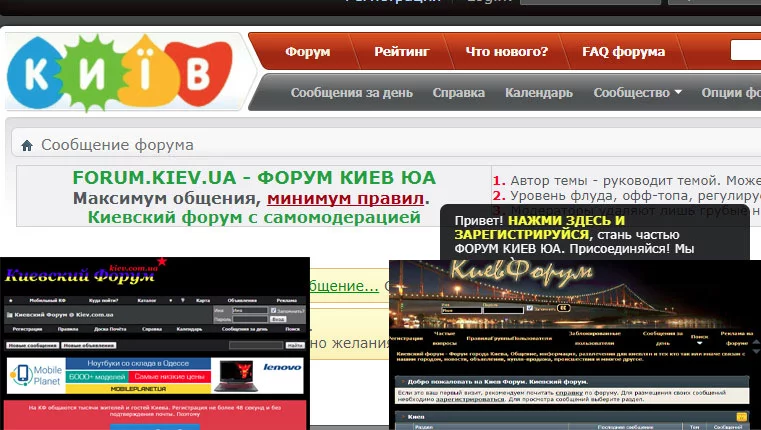
Task: Open Доска Почёта in Киевский Форум
Action: (110, 329)
